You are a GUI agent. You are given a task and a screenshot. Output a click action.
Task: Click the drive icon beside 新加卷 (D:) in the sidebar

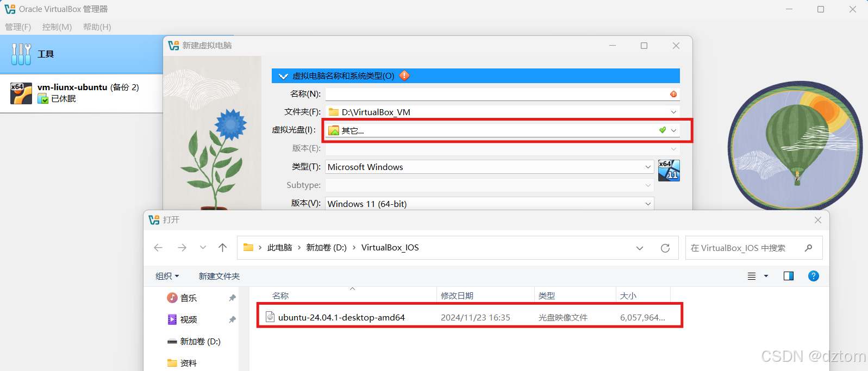[x=172, y=342]
